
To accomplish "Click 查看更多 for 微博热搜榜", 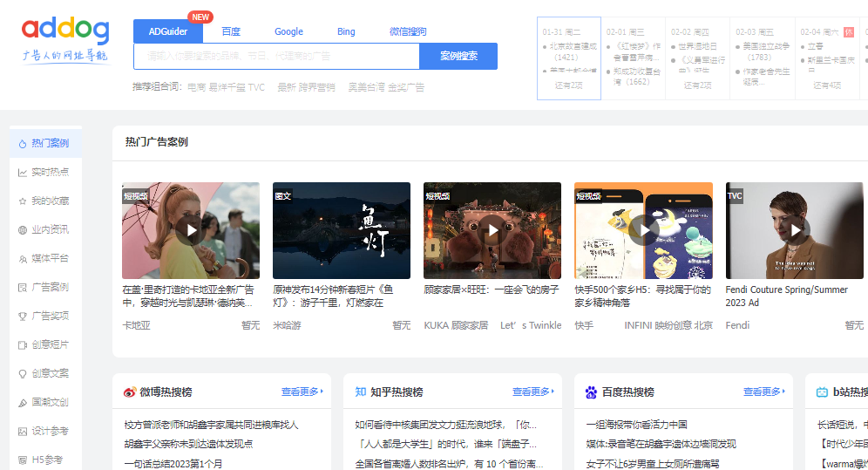I will pyautogui.click(x=302, y=392).
